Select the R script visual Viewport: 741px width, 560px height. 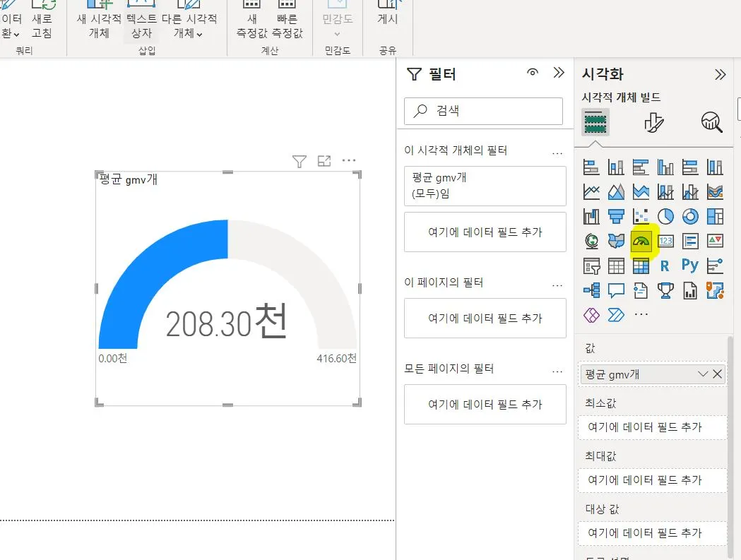(665, 266)
